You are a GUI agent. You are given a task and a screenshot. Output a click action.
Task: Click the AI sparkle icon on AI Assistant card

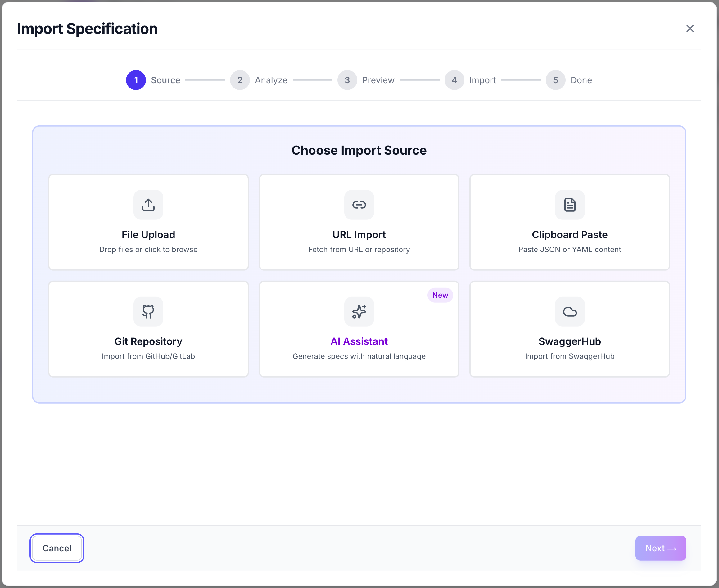359,312
